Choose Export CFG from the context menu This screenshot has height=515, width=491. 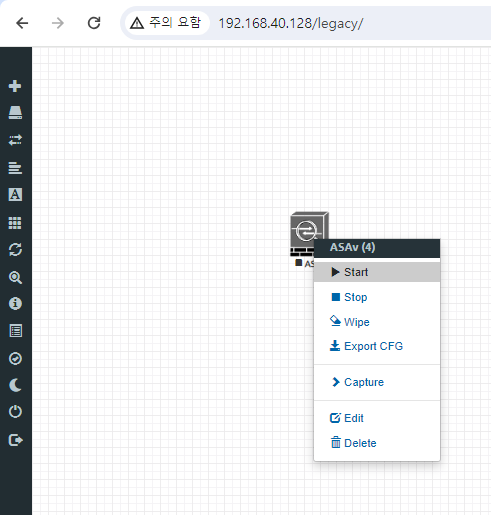click(x=377, y=346)
